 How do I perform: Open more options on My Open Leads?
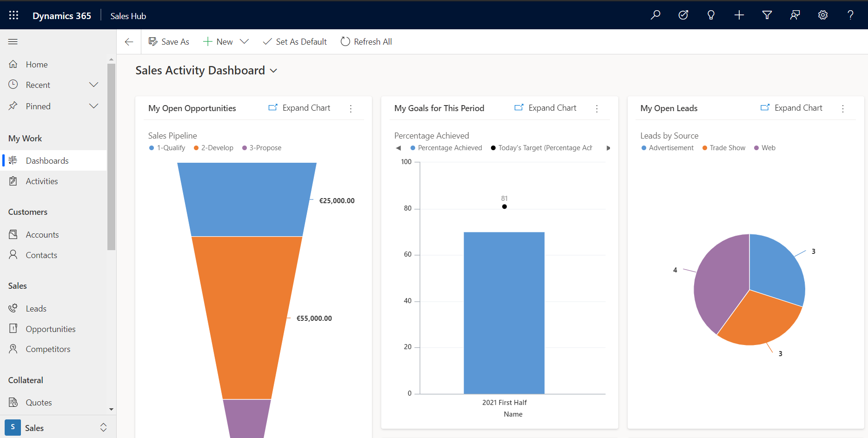(843, 108)
